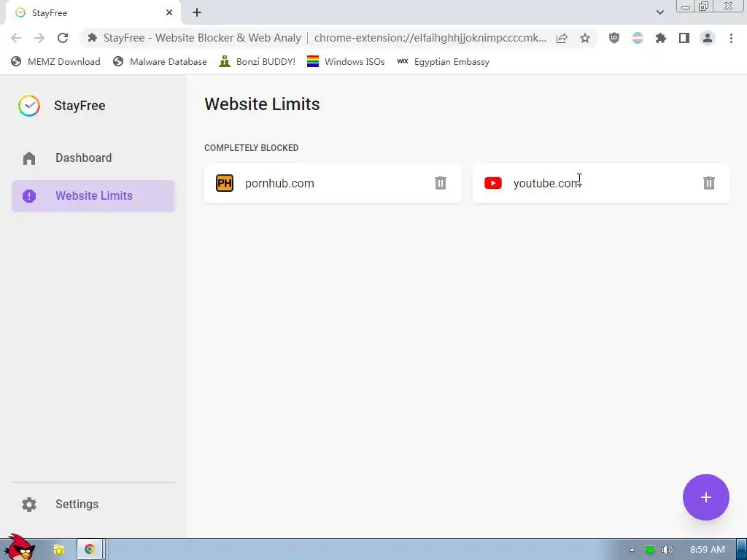Click the pornhub.com site favicon

click(x=225, y=183)
